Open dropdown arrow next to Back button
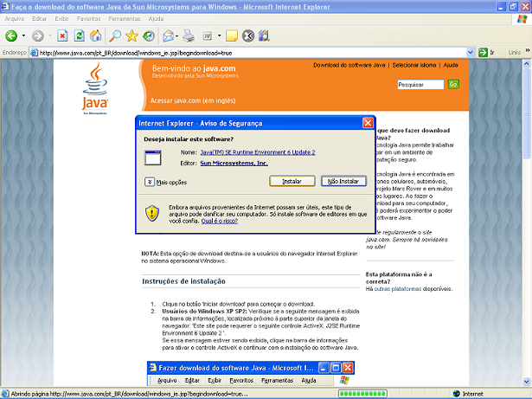The width and height of the screenshot is (532, 399). click(x=23, y=36)
